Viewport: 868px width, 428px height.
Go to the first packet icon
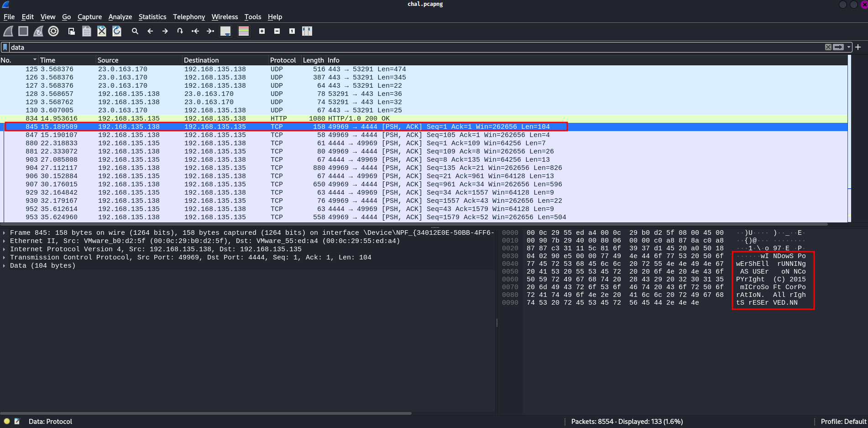point(195,31)
